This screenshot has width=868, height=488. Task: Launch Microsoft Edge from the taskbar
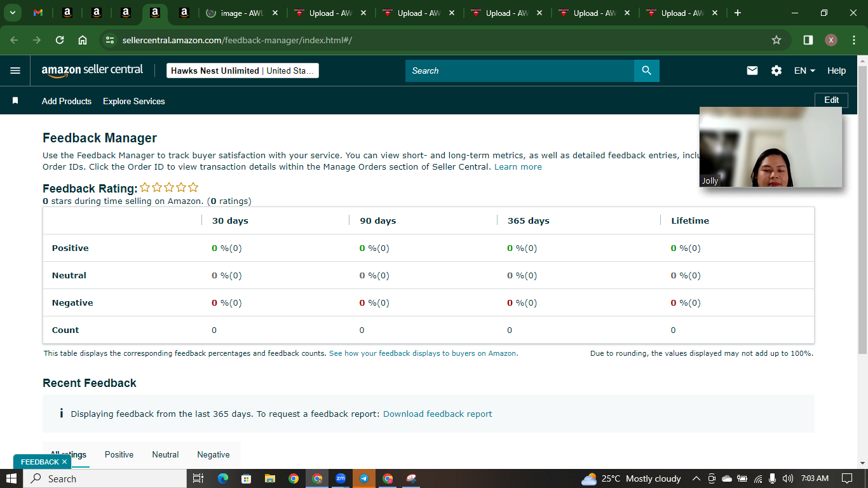[x=222, y=478]
